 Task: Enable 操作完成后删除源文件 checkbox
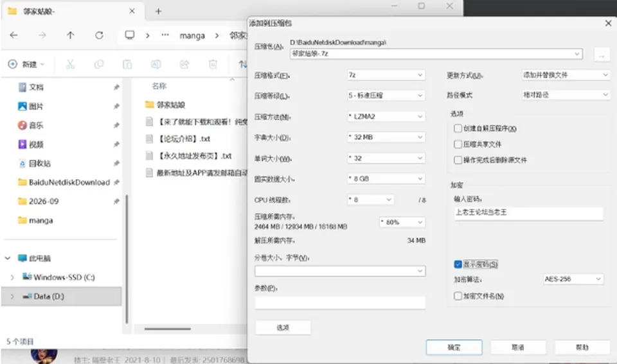(458, 160)
